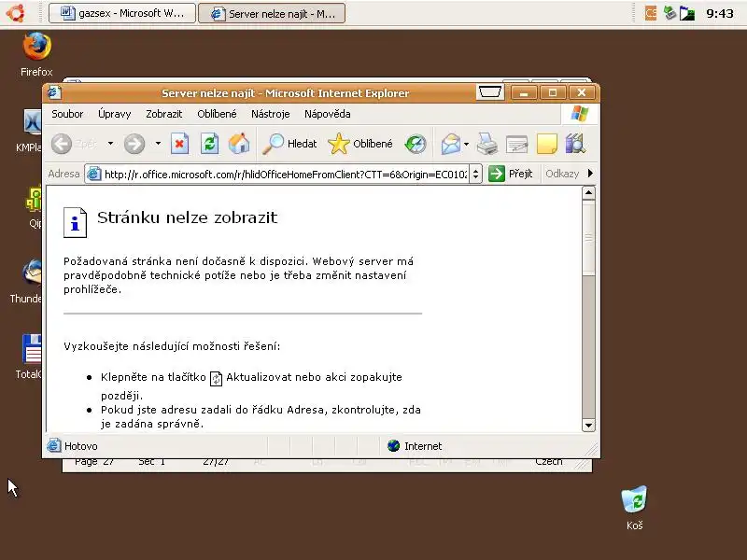Open the Soubor menu
This screenshot has width=747, height=560.
tap(67, 114)
